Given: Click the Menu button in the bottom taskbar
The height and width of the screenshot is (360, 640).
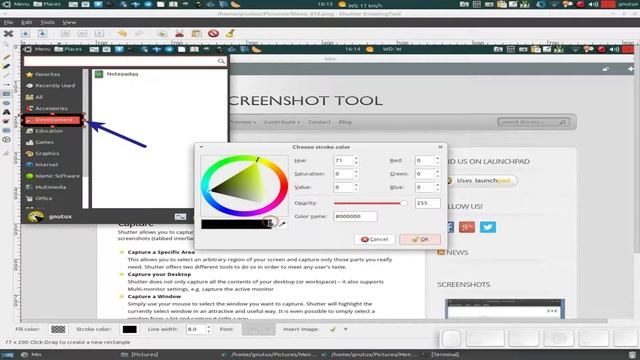Looking at the screenshot, I should point(32,354).
